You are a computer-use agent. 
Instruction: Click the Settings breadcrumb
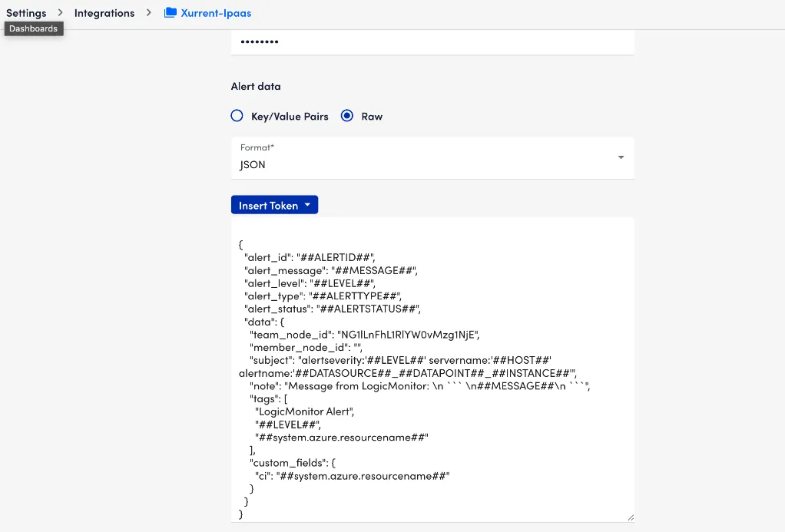click(x=26, y=13)
